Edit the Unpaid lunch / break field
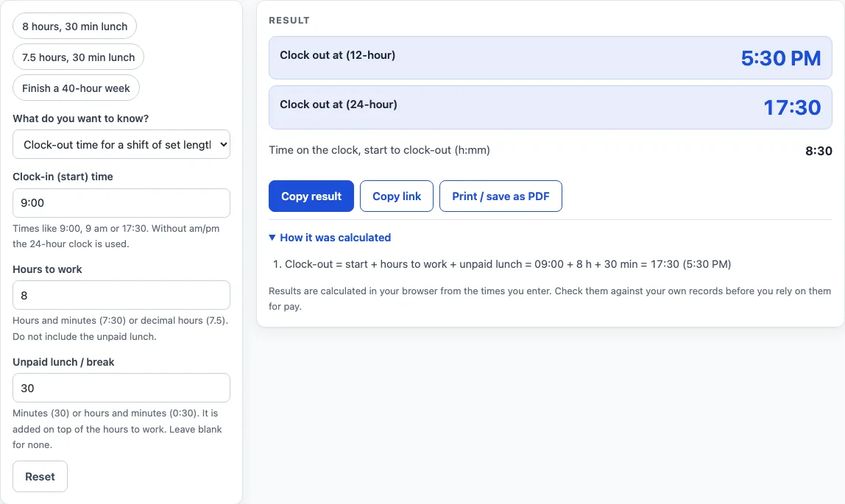 tap(121, 388)
